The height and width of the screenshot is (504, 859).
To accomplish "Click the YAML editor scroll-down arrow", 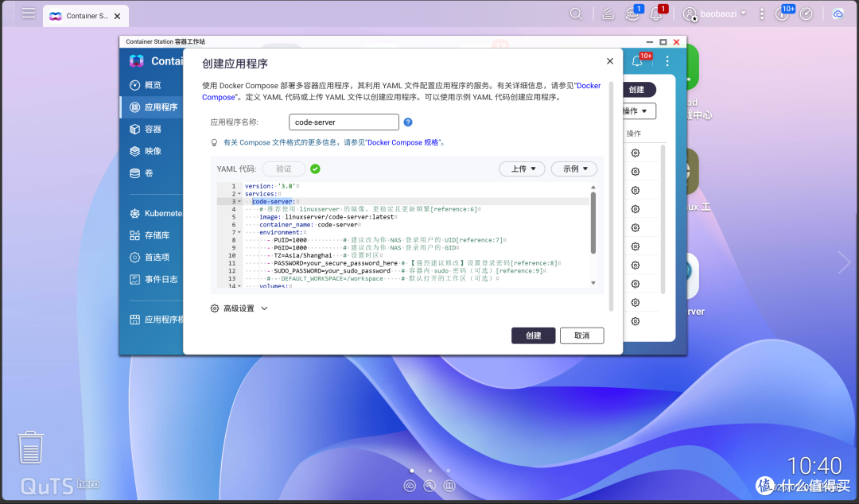I will pos(593,283).
